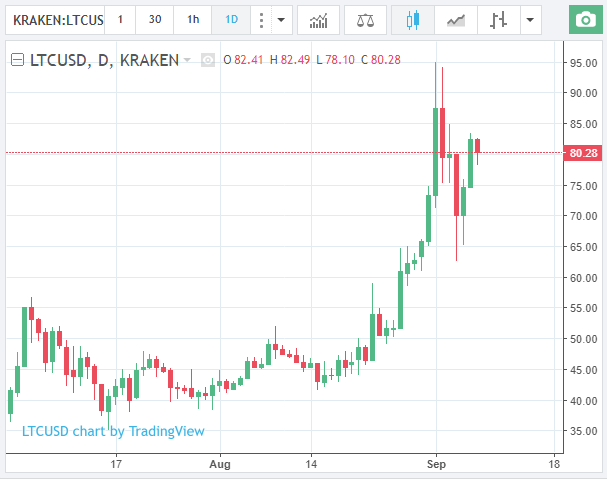
Task: Click the 17 date axis label
Action: tap(116, 464)
